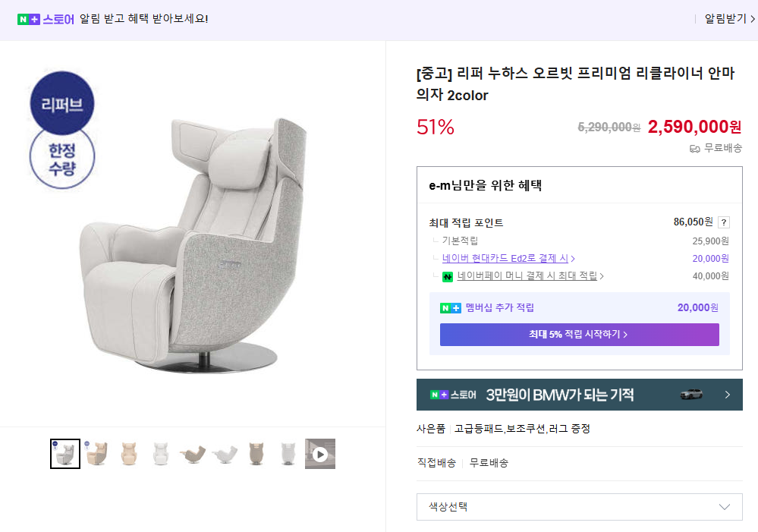Select the reclined white chair thumbnail
Viewport: 758px width, 532px height.
[x=225, y=454]
